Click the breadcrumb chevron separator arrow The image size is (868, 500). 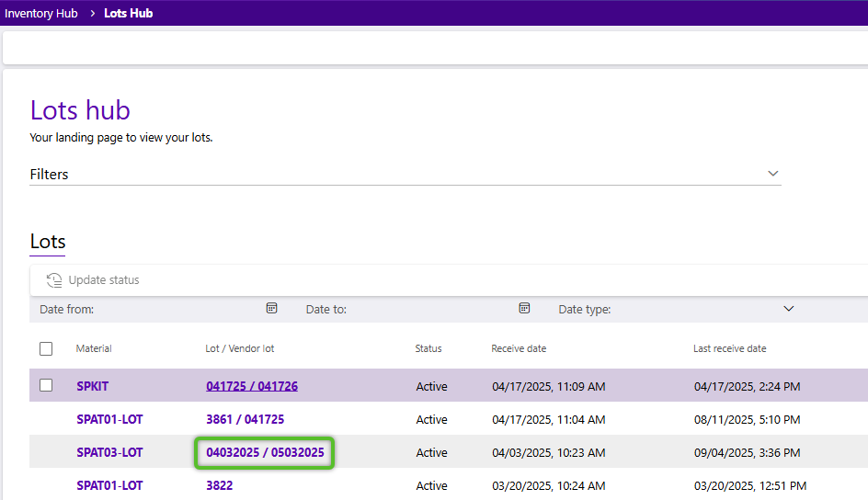(x=93, y=14)
